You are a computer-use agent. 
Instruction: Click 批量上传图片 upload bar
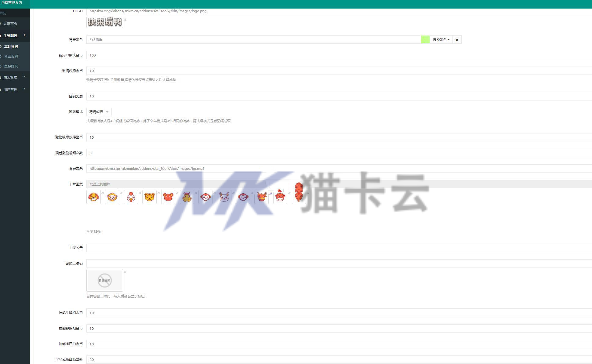point(339,184)
